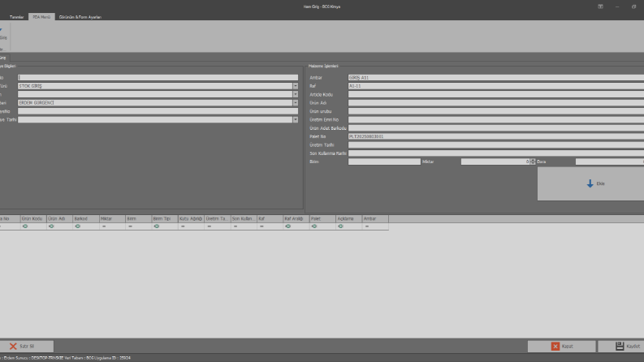Click the Raf column header

click(x=270, y=219)
